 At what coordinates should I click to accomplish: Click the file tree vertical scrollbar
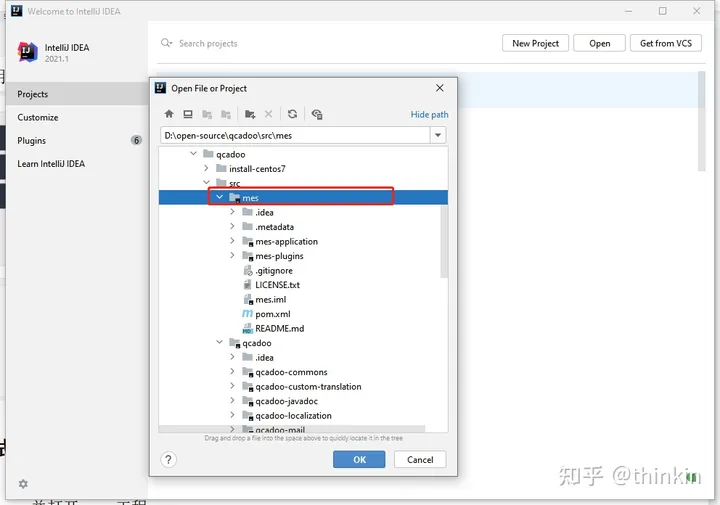tap(444, 241)
